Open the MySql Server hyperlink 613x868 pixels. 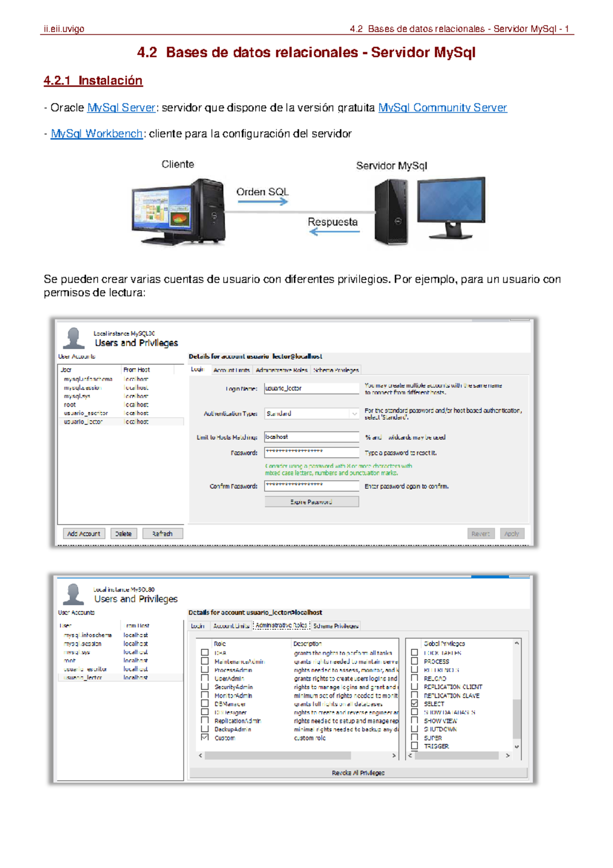tap(121, 108)
